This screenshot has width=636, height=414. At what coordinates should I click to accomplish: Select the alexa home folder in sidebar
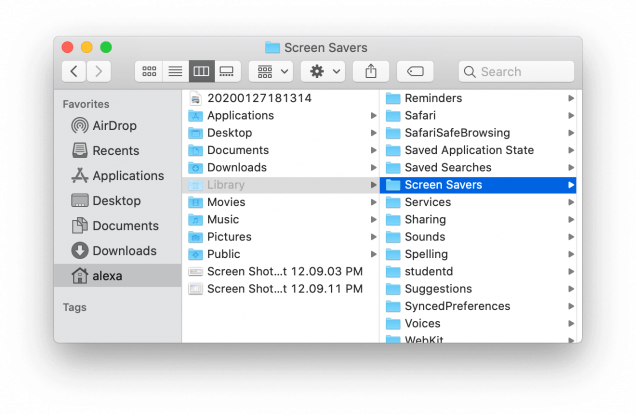tap(118, 276)
